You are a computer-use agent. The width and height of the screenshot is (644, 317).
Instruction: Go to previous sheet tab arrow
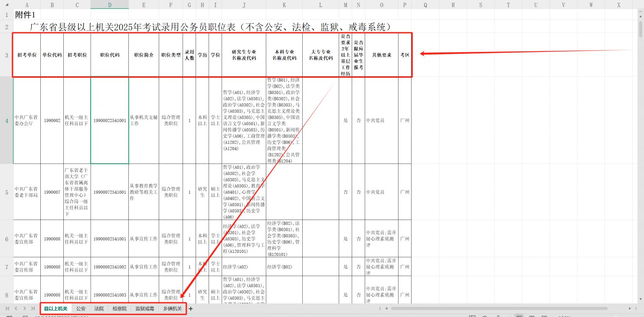pos(16,308)
